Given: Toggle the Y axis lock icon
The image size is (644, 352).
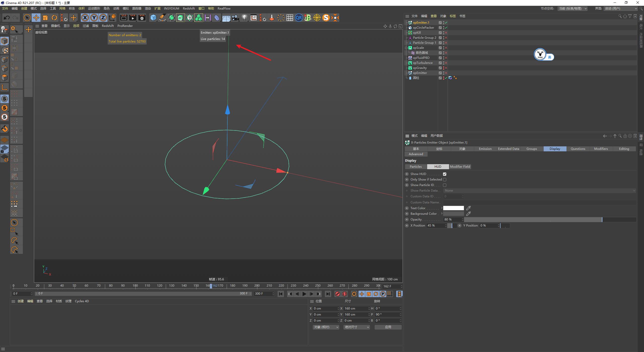Looking at the screenshot, I should pos(94,18).
